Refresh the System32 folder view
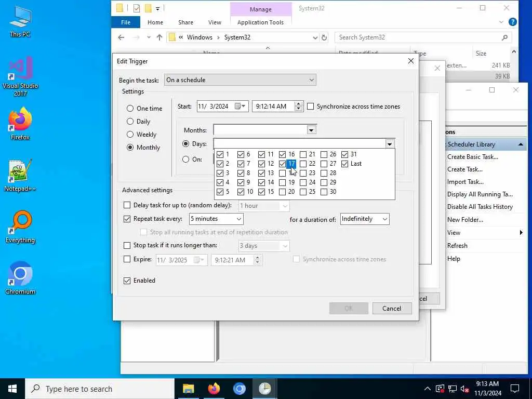The image size is (532, 399). tap(324, 37)
